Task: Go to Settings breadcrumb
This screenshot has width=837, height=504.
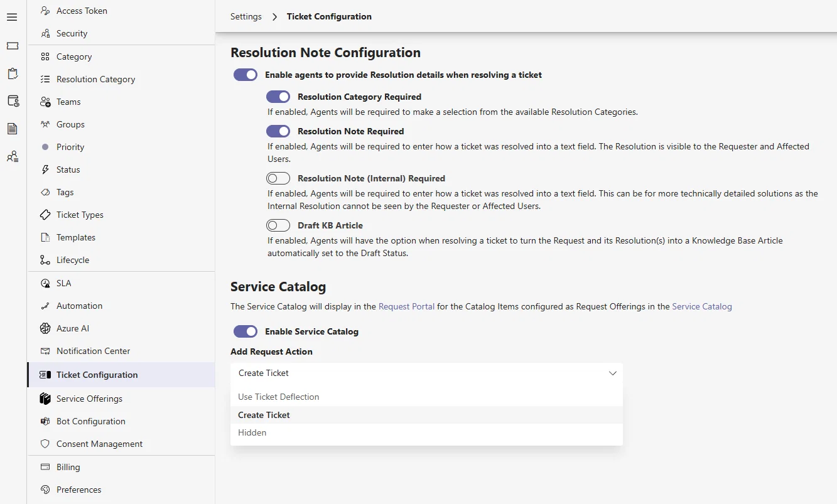Action: tap(246, 16)
